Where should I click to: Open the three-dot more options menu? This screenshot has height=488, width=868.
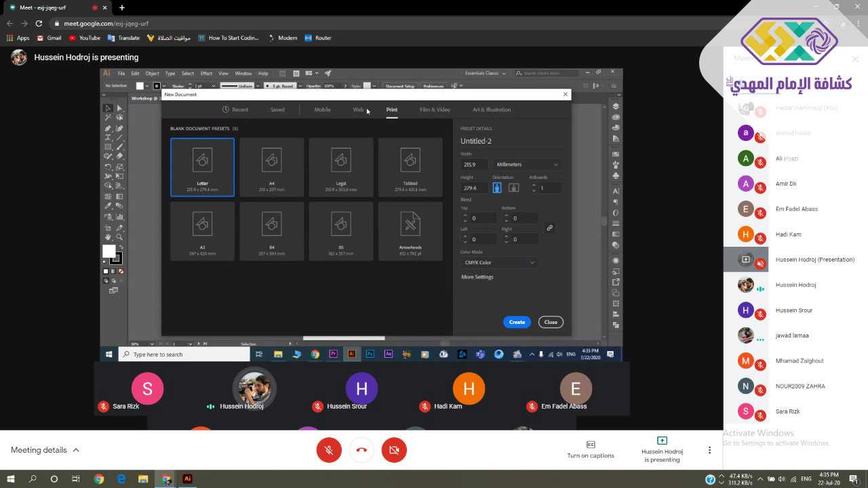pos(709,450)
